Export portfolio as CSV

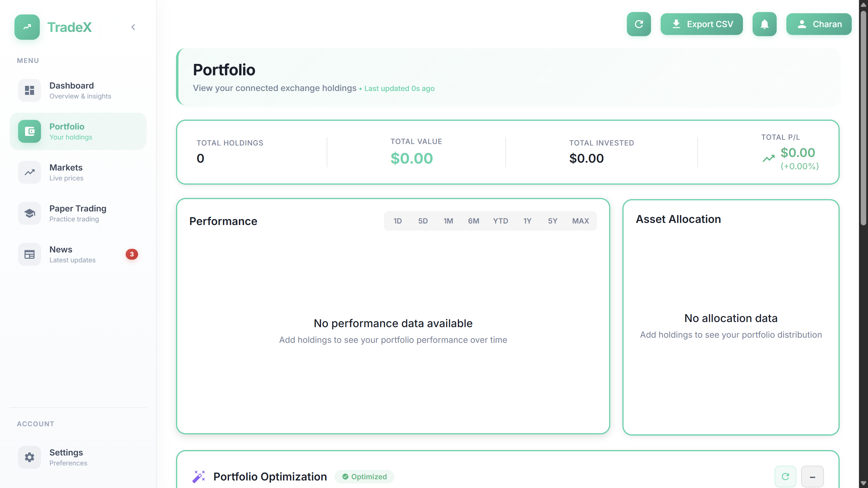point(701,24)
